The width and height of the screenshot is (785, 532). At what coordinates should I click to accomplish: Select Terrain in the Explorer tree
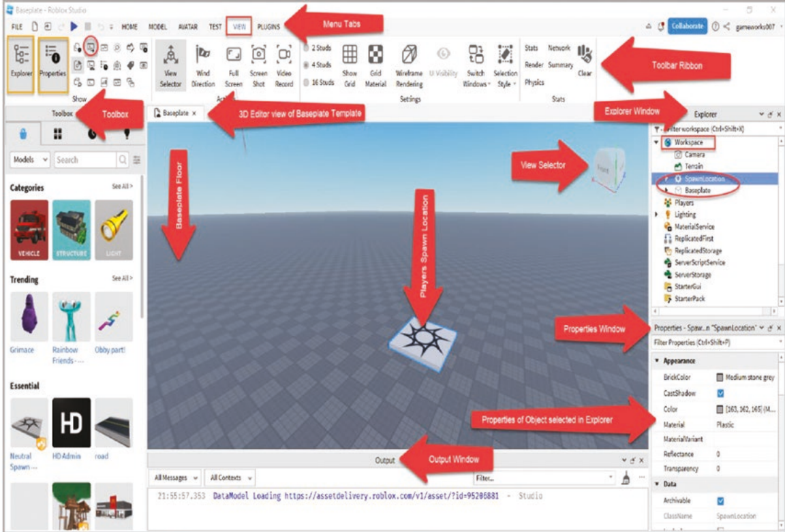pyautogui.click(x=694, y=166)
